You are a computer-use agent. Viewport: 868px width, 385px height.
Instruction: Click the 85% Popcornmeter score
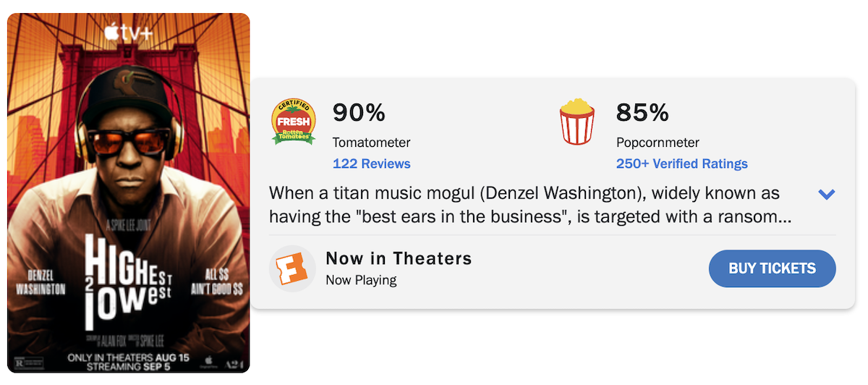point(642,113)
